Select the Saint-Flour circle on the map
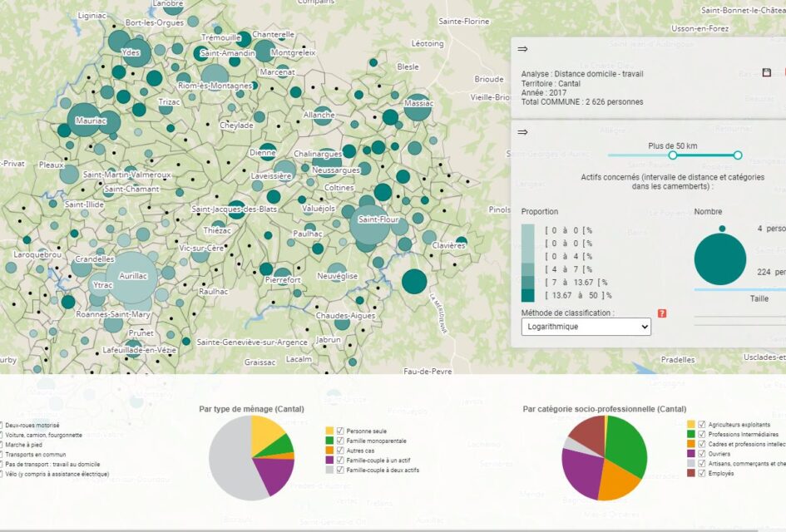This screenshot has height=532, width=786. click(x=368, y=223)
